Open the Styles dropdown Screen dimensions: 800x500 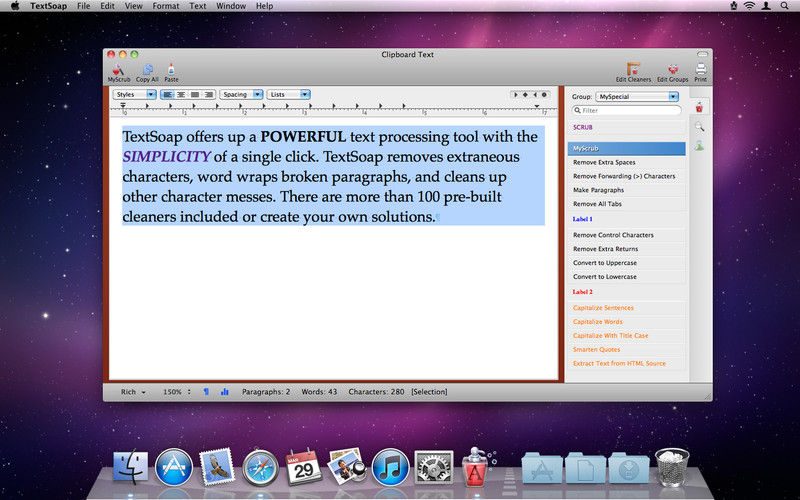click(135, 94)
